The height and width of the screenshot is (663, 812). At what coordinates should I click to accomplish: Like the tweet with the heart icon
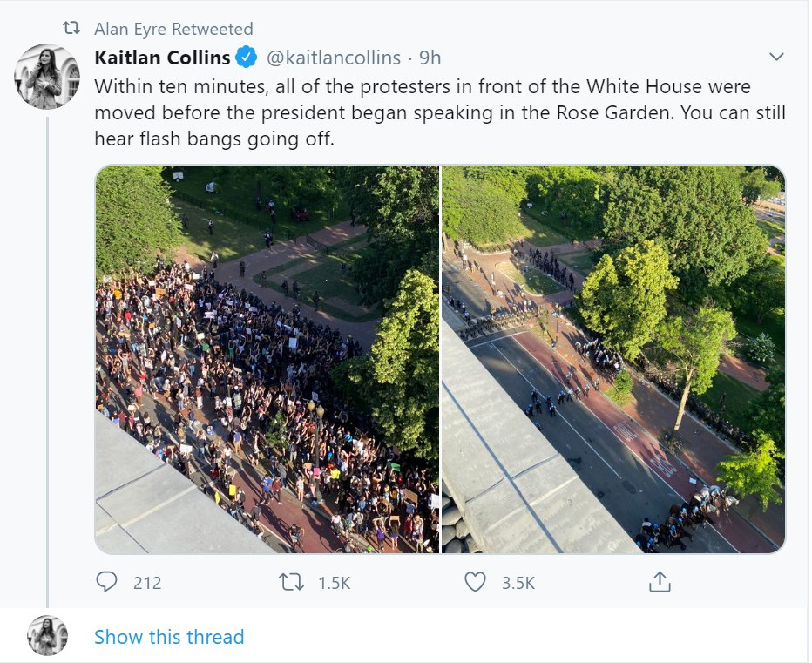click(x=475, y=582)
